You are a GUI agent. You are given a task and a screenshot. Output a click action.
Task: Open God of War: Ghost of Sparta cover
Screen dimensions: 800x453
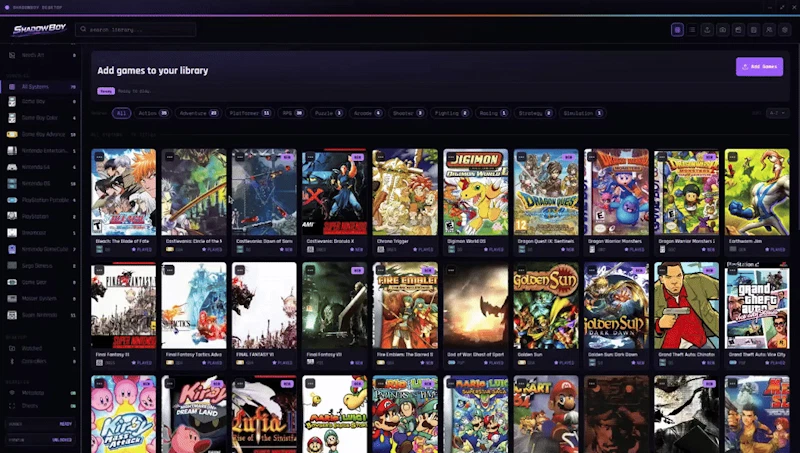[476, 305]
